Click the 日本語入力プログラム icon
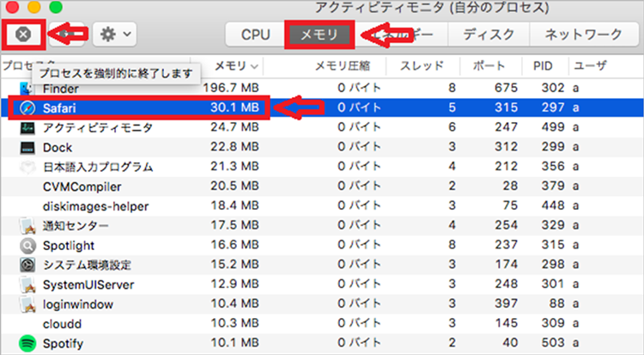This screenshot has width=644, height=355. (27, 167)
